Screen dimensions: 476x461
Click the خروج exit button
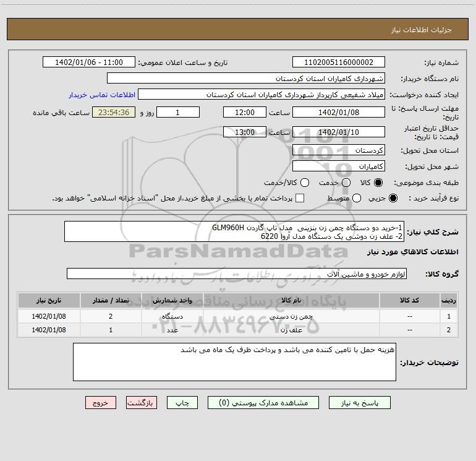pos(101,403)
